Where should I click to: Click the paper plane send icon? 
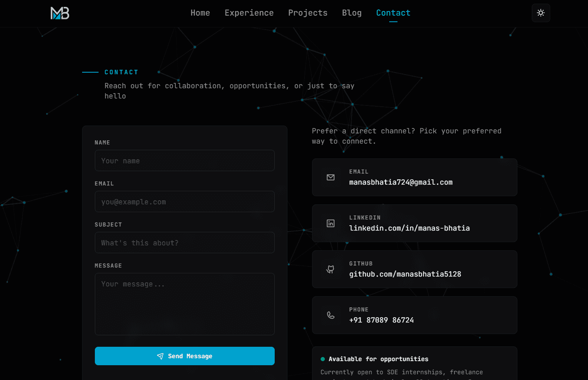point(160,356)
